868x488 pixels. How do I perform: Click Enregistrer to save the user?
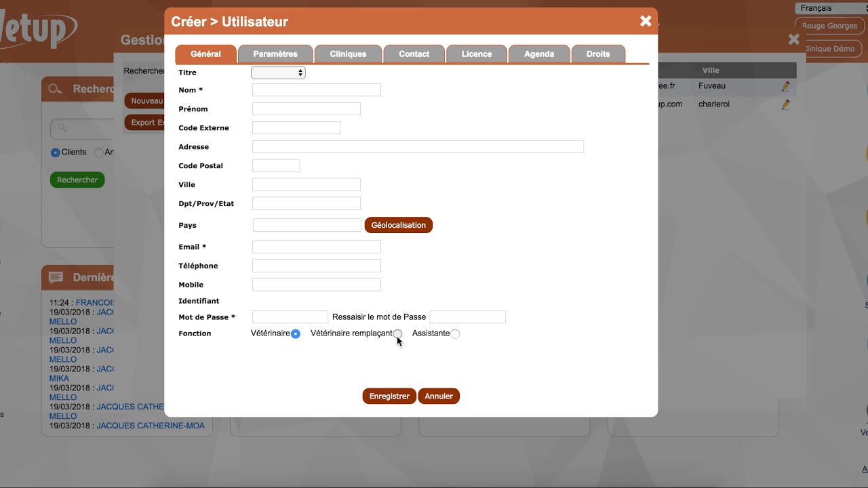click(x=389, y=396)
